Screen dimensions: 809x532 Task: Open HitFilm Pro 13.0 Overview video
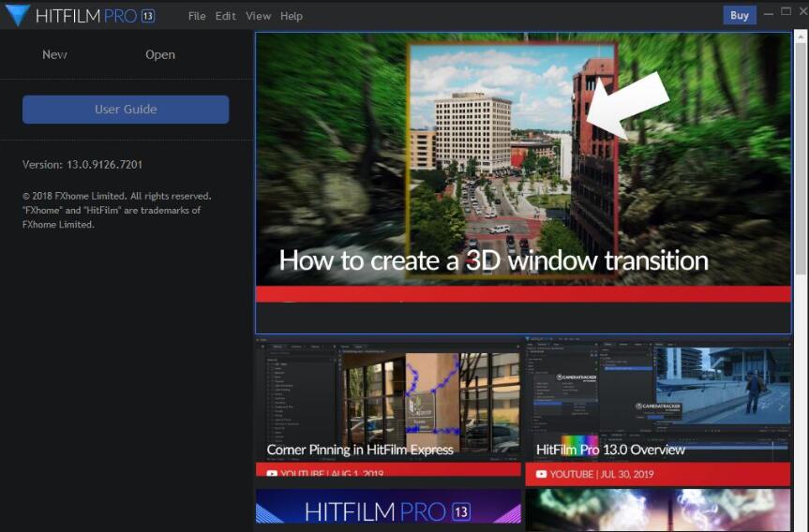point(658,411)
